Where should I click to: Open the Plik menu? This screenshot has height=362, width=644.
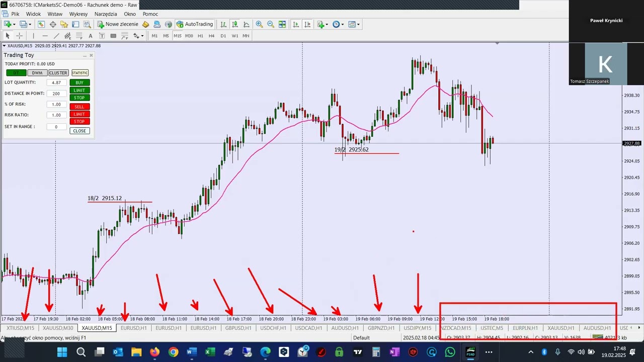point(15,14)
